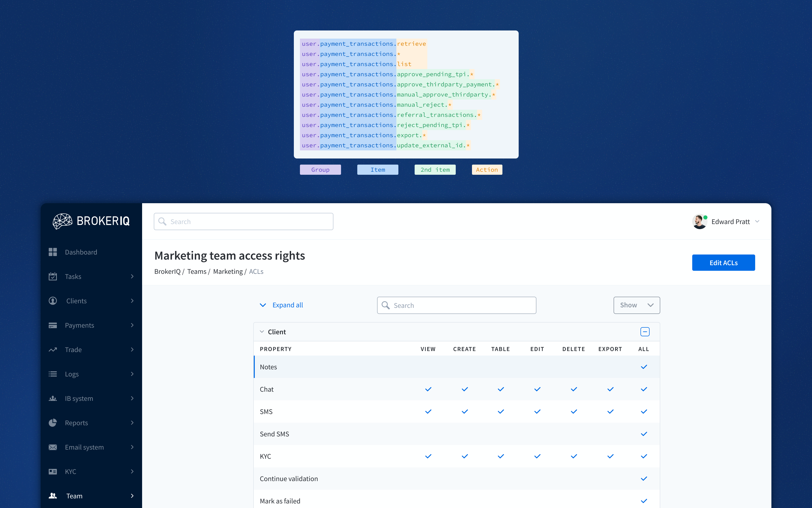Focus the top global Search field
Screen dimensions: 812x508
tap(244, 221)
